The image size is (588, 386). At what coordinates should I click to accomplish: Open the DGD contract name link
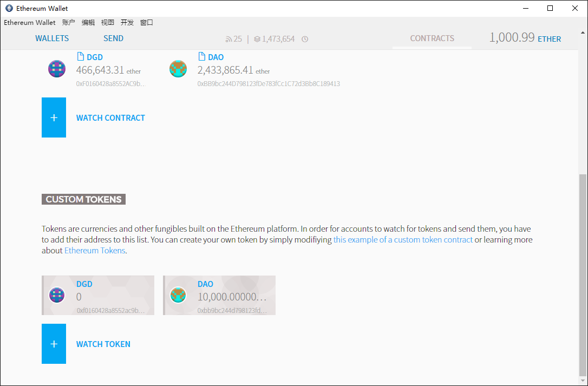[95, 57]
